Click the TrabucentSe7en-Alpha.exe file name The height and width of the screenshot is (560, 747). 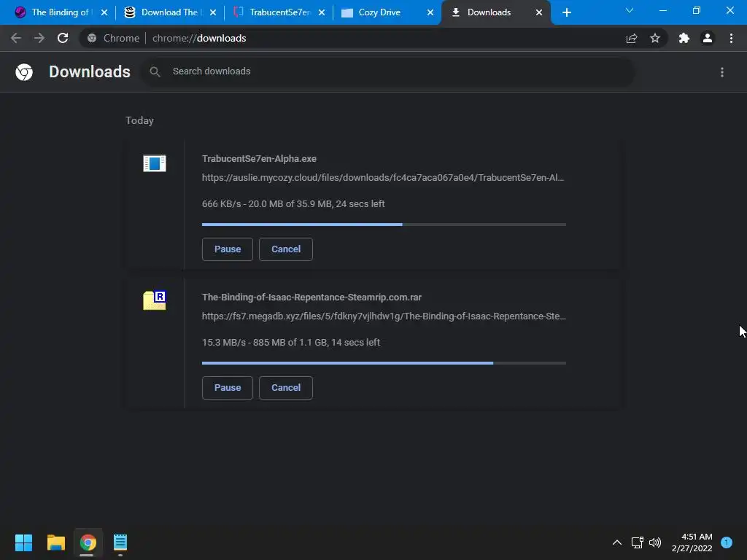259,158
